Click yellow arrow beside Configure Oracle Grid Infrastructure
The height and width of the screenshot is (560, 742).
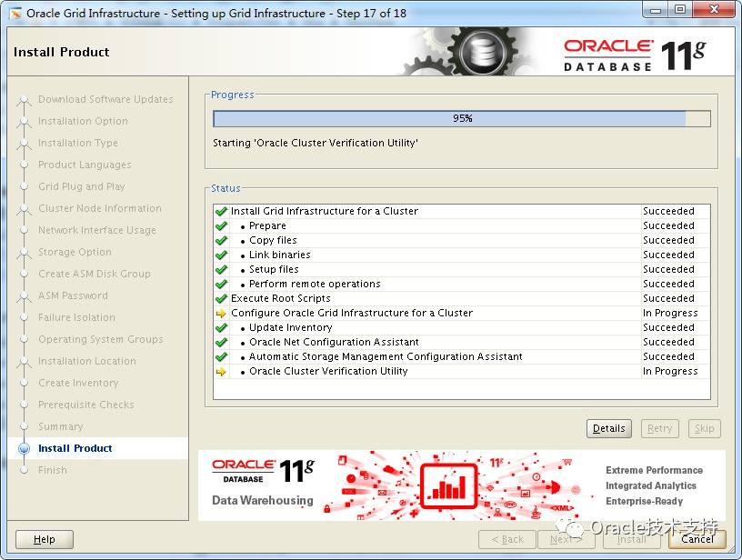tap(221, 314)
